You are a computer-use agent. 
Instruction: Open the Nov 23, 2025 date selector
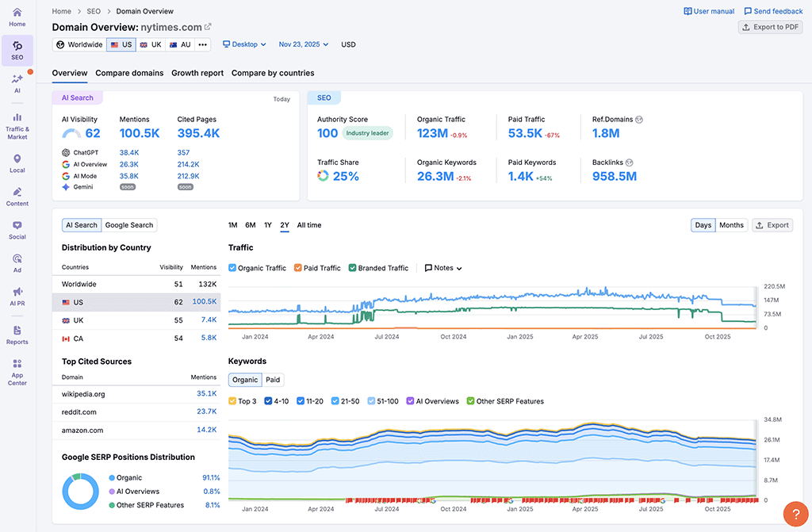point(302,44)
